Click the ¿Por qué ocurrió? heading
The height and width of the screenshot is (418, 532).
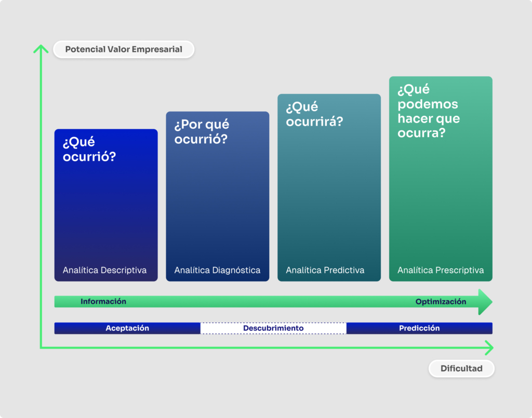click(x=202, y=132)
